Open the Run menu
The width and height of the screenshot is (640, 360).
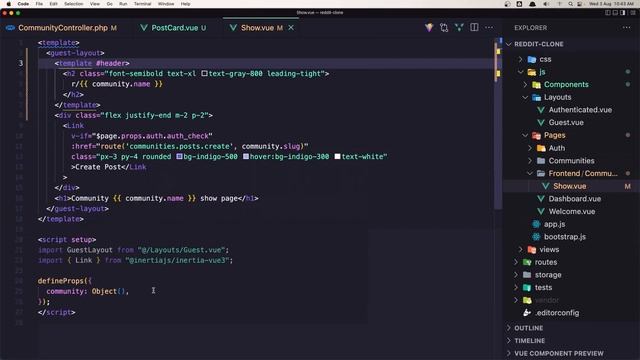pos(123,4)
